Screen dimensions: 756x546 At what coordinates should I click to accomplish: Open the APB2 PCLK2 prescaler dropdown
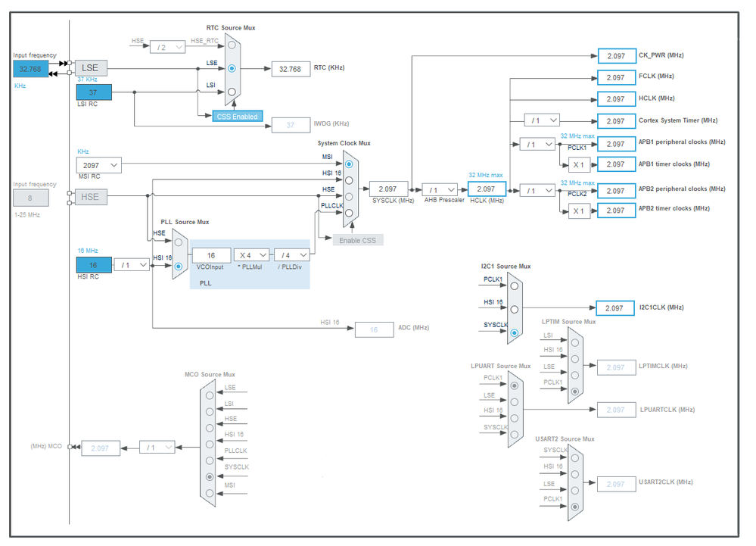[537, 191]
